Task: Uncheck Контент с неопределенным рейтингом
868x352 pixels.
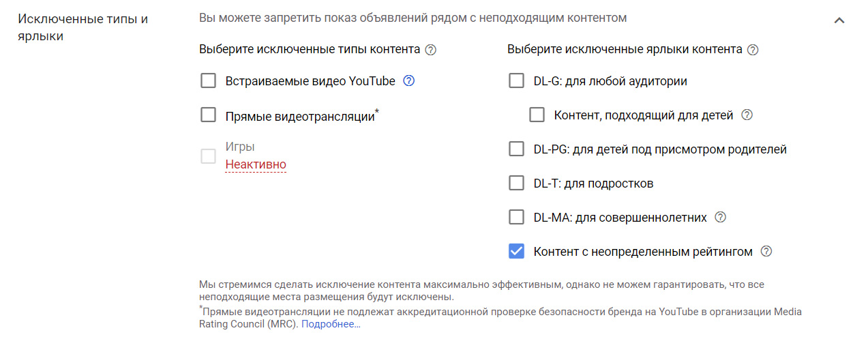Action: [x=516, y=252]
